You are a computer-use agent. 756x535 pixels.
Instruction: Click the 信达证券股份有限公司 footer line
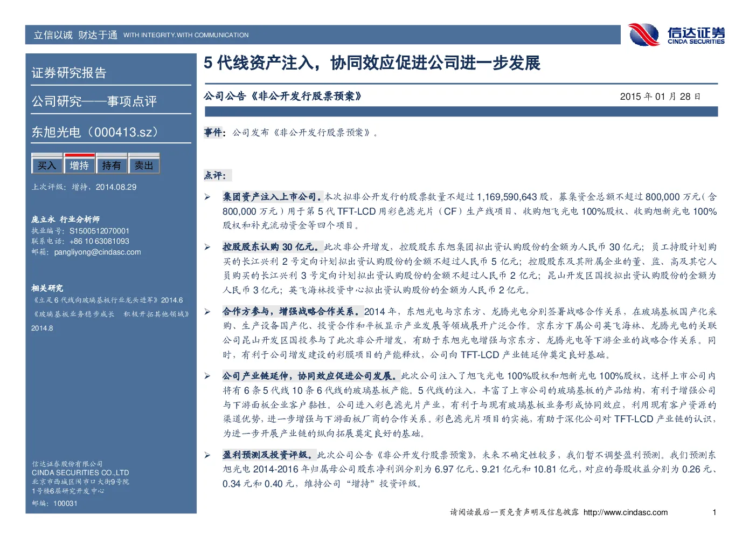click(x=67, y=464)
